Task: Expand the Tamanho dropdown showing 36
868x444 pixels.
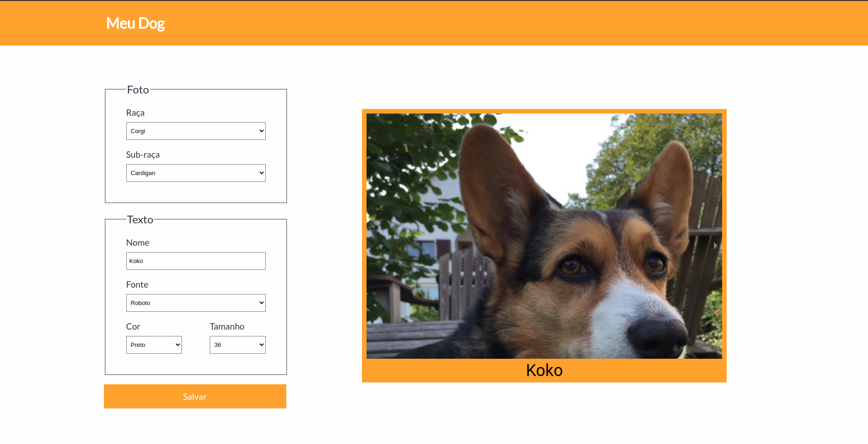Action: pos(237,345)
